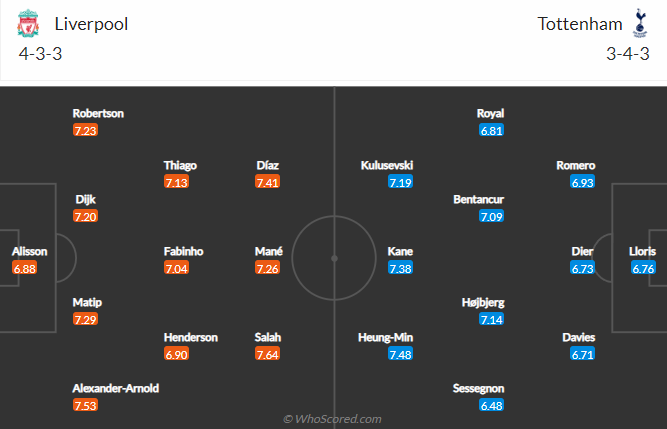Viewport: 667px width, 429px height.
Task: Click the Liverpool club crest icon
Action: 28,23
